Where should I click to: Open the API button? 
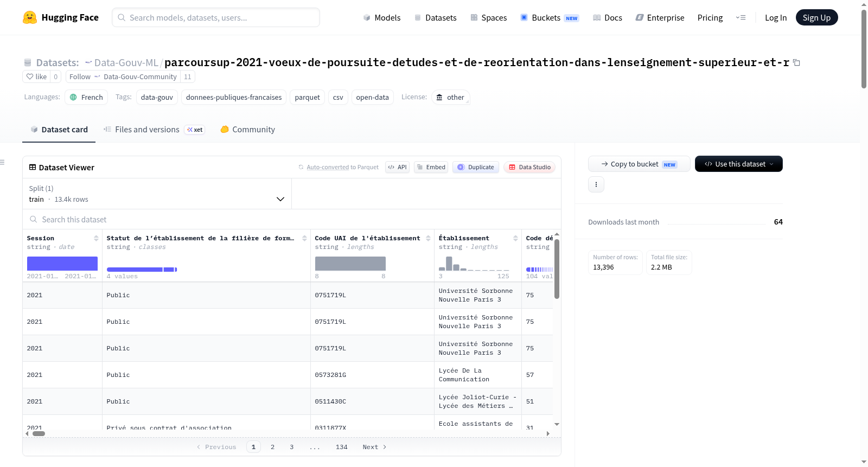click(397, 167)
